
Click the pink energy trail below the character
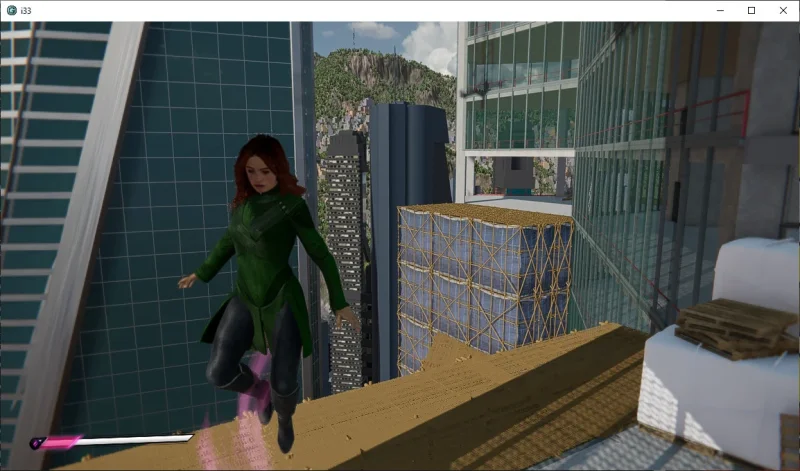pos(215,440)
